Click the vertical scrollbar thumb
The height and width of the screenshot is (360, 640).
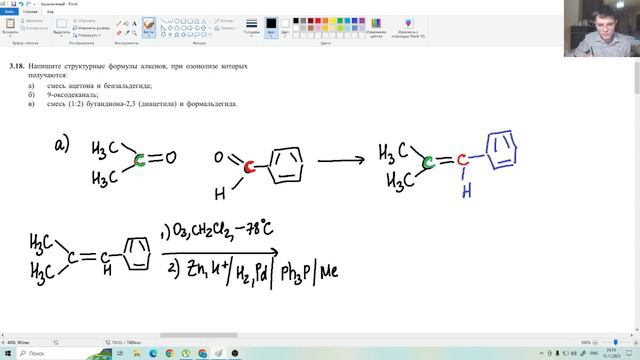pos(637,78)
